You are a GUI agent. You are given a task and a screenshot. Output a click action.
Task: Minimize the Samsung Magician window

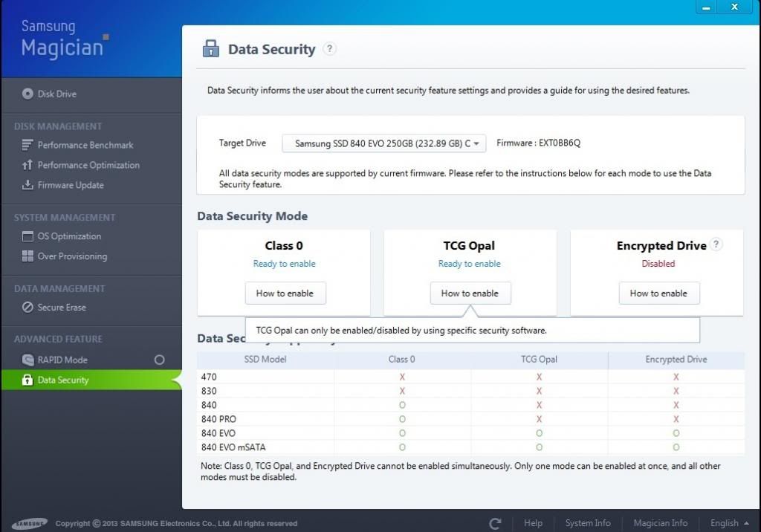tap(706, 7)
